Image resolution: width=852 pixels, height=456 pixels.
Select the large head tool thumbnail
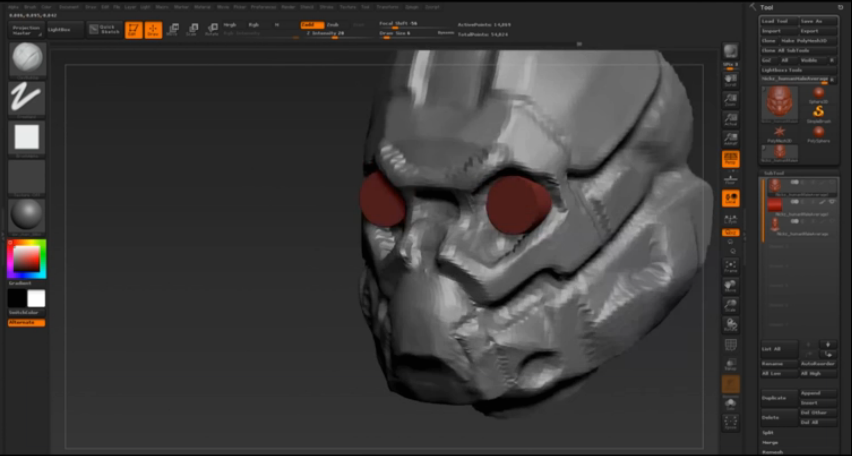(779, 102)
